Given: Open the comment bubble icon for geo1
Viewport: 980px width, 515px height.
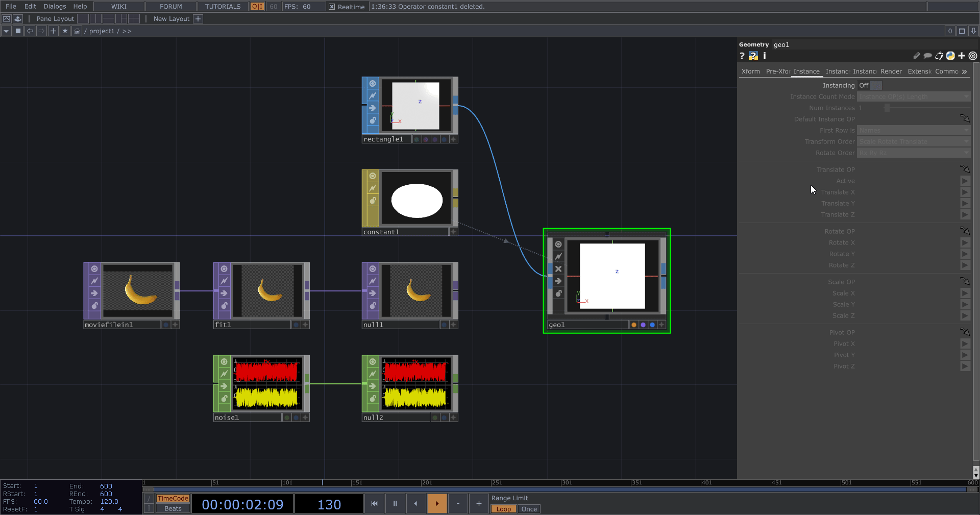Looking at the screenshot, I should [x=927, y=56].
